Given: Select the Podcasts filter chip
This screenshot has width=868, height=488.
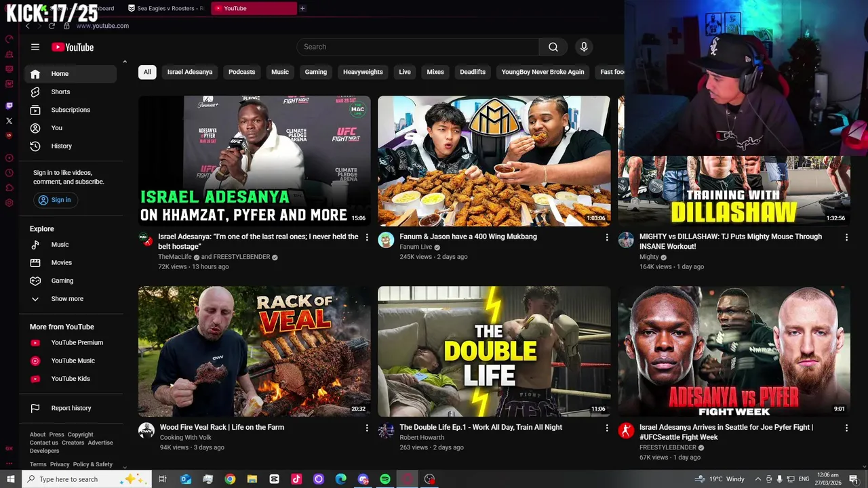Looking at the screenshot, I should click(241, 72).
